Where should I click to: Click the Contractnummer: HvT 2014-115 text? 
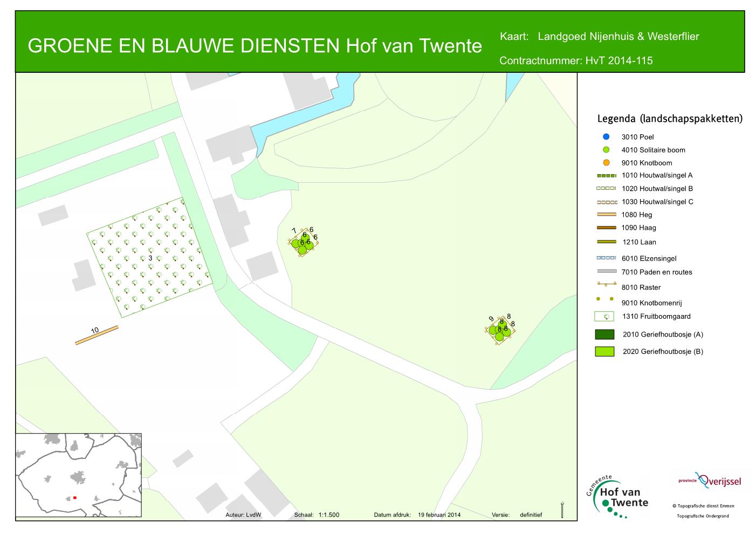pos(576,60)
